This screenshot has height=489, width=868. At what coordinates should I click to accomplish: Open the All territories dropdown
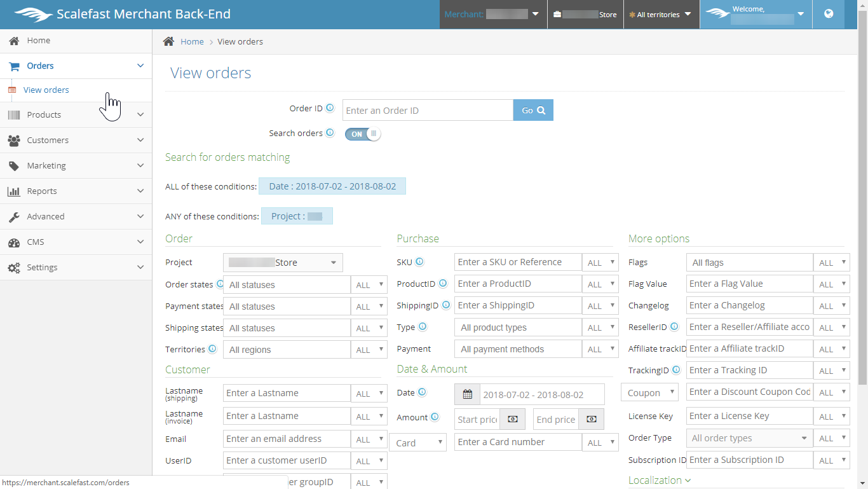pos(662,15)
